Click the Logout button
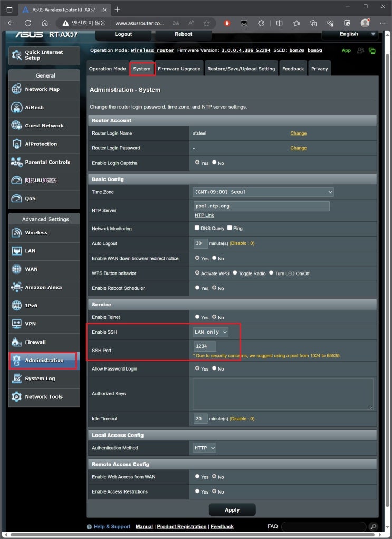The width and height of the screenshot is (392, 539). point(123,34)
